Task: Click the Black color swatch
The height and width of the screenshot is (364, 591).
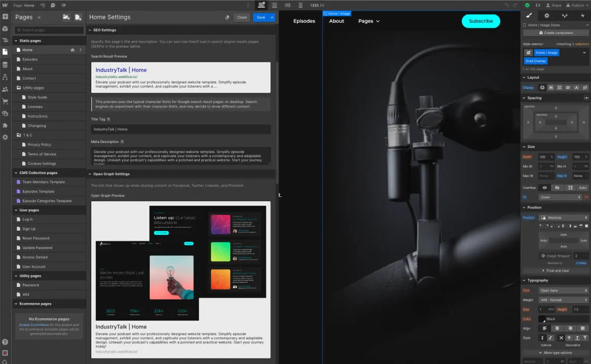Action: 542,319
